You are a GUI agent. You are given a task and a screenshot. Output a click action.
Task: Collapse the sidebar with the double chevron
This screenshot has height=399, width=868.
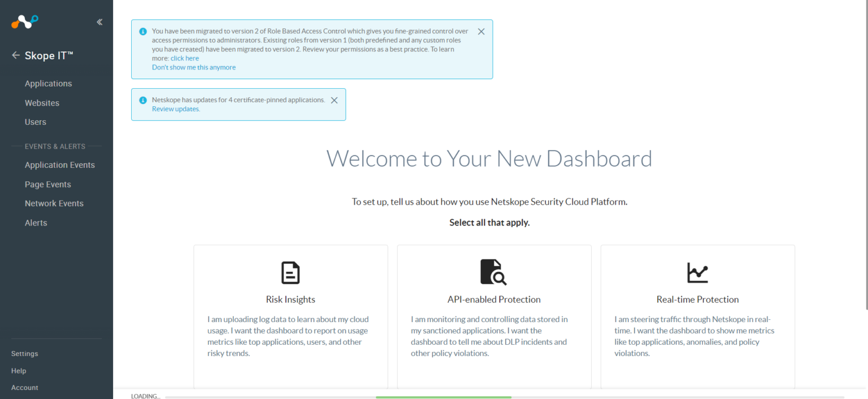click(x=99, y=21)
